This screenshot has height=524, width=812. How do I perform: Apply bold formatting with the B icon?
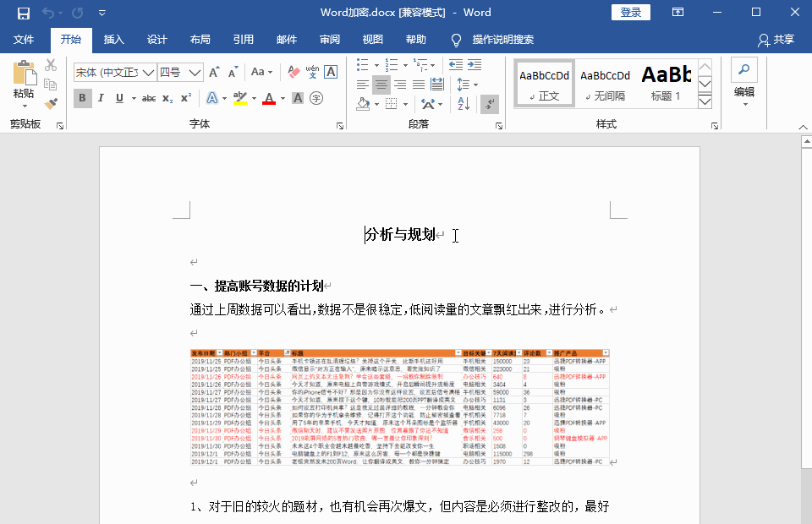coord(82,98)
